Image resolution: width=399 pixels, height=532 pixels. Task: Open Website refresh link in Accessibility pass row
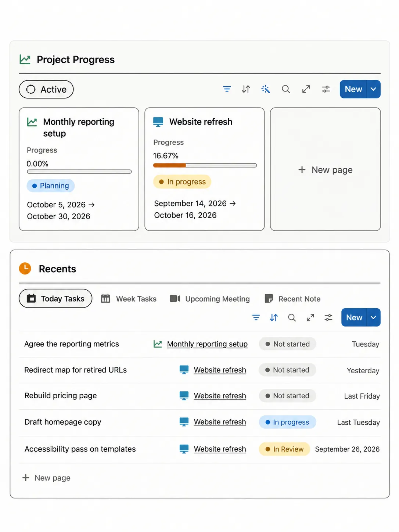[220, 449]
